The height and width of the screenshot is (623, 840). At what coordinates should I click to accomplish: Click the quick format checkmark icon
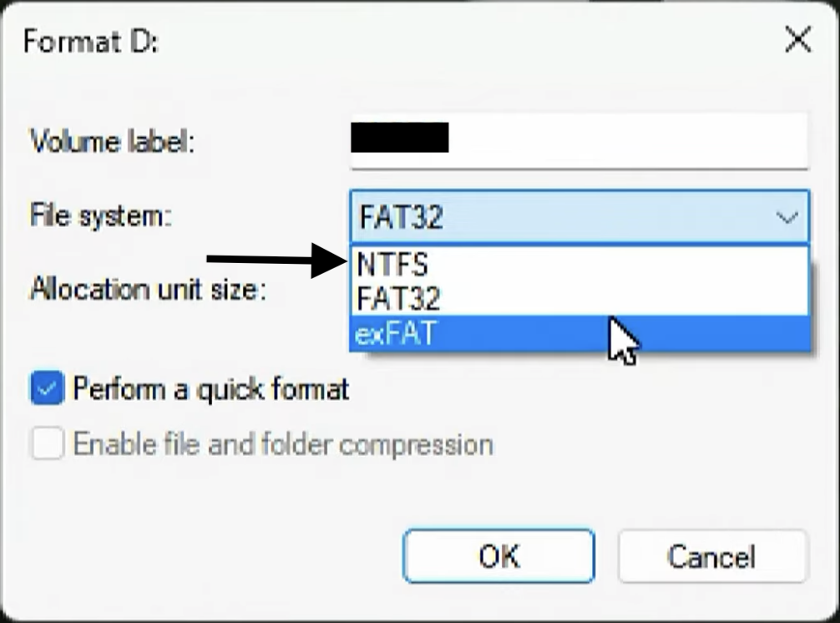[46, 388]
